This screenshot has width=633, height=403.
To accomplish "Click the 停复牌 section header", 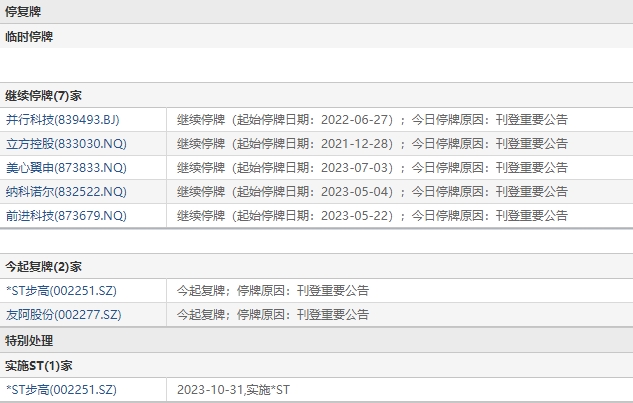I will pos(25,11).
